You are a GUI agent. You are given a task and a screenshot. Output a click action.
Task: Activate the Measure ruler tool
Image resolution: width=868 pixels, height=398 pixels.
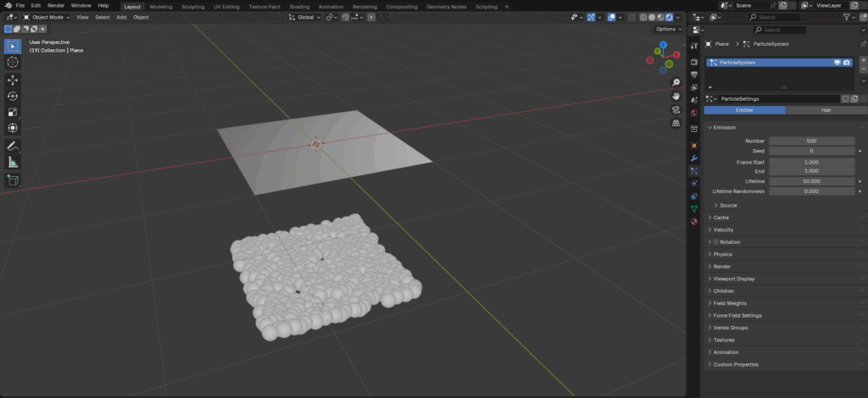[13, 163]
